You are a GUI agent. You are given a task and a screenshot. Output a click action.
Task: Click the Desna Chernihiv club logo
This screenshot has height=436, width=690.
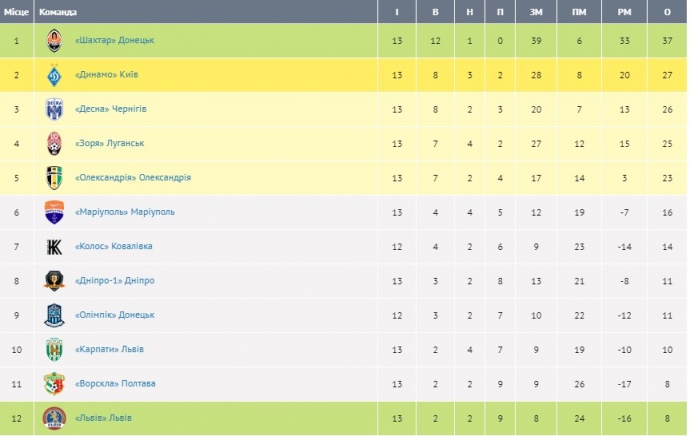[x=54, y=109]
